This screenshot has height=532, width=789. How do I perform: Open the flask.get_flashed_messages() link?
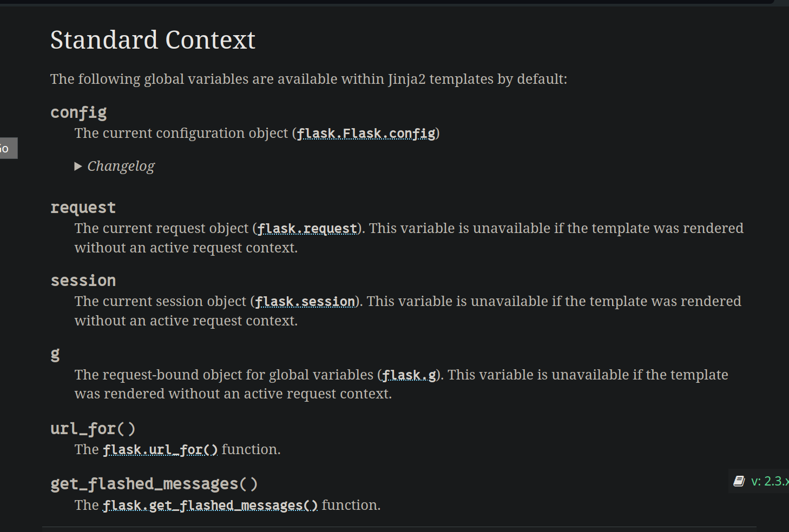click(210, 504)
